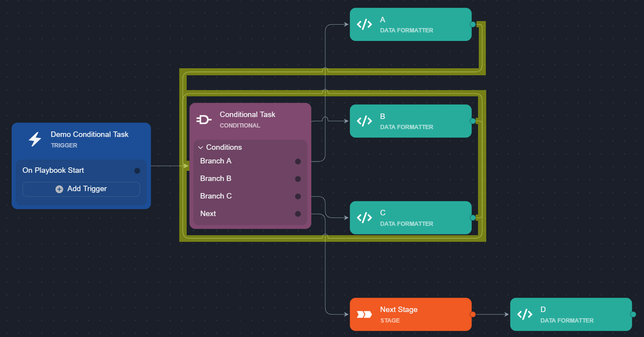Click output connector of Next Stage node
Image resolution: width=644 pixels, height=337 pixels.
(x=473, y=314)
